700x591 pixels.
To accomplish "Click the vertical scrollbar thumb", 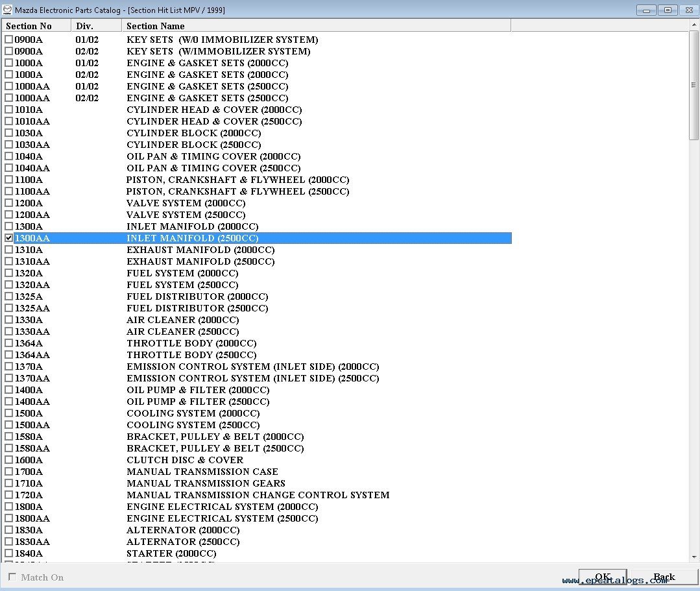I will pos(694,85).
